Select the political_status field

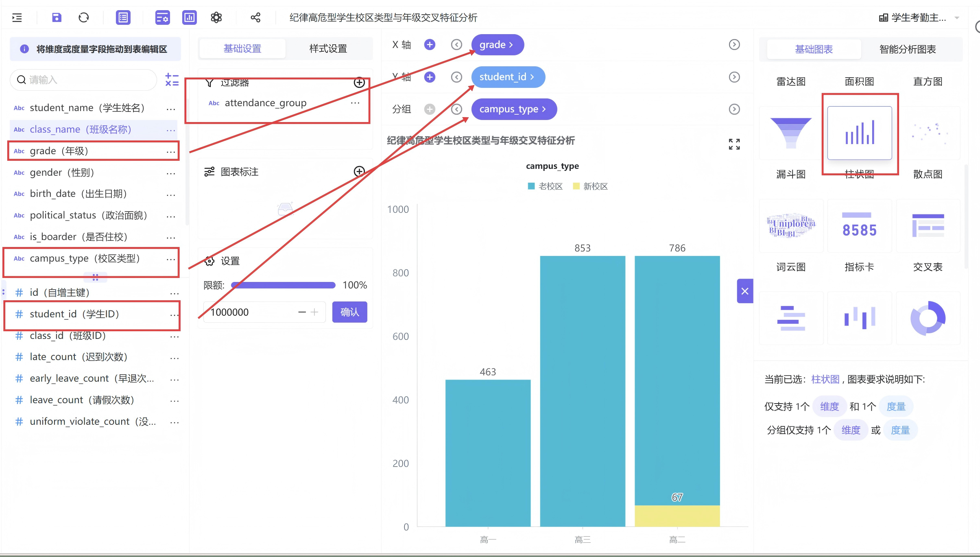coord(94,216)
